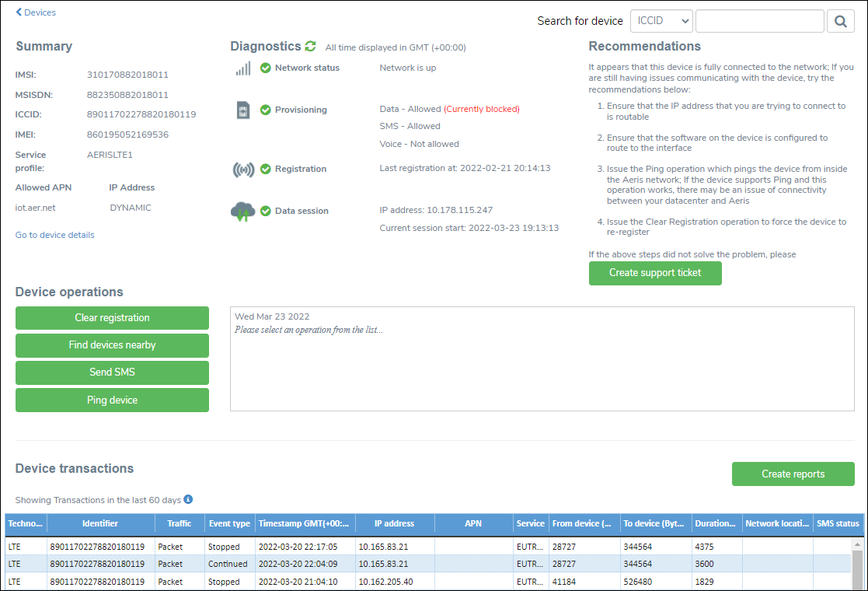
Task: Sort by the From device column header
Action: pos(584,523)
